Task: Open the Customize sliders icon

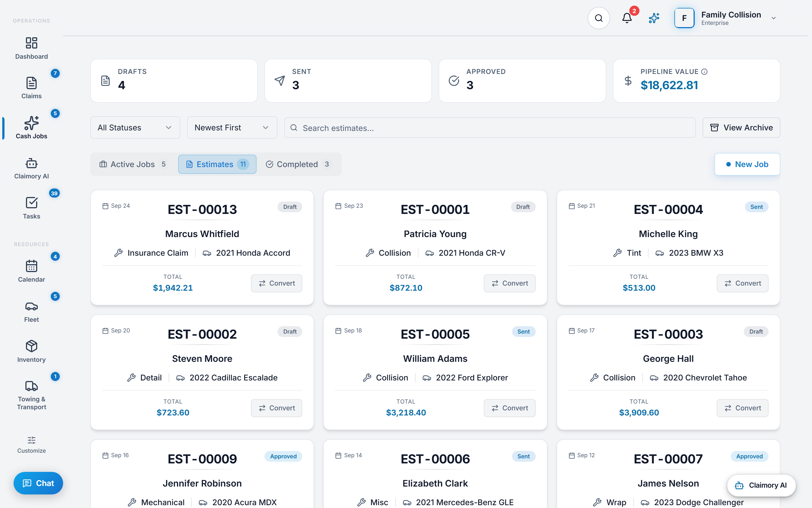Action: coord(32,440)
